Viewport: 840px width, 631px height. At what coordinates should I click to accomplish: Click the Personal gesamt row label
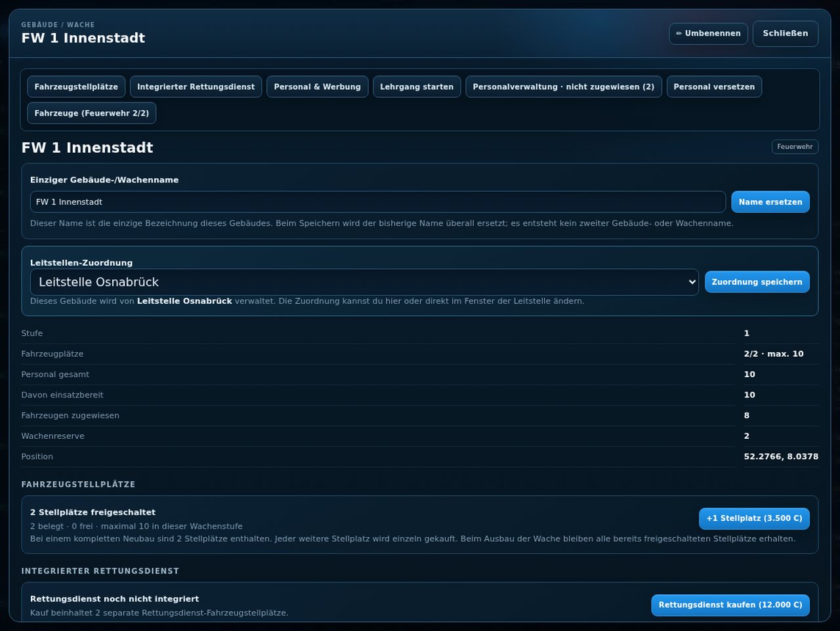(x=55, y=375)
